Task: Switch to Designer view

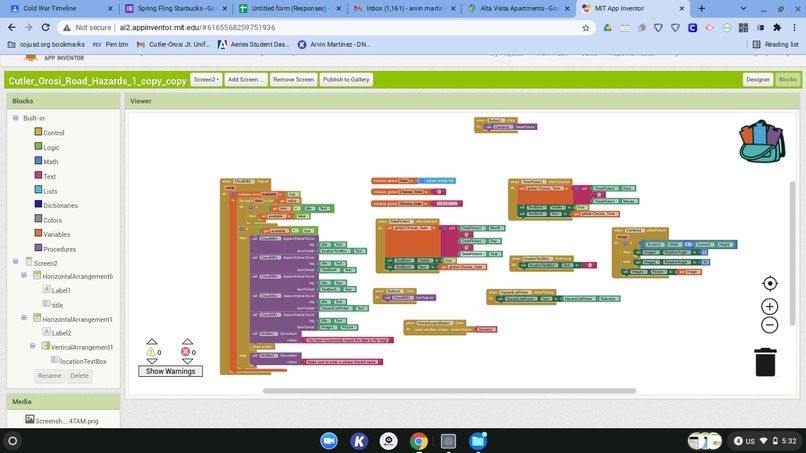Action: click(x=758, y=80)
